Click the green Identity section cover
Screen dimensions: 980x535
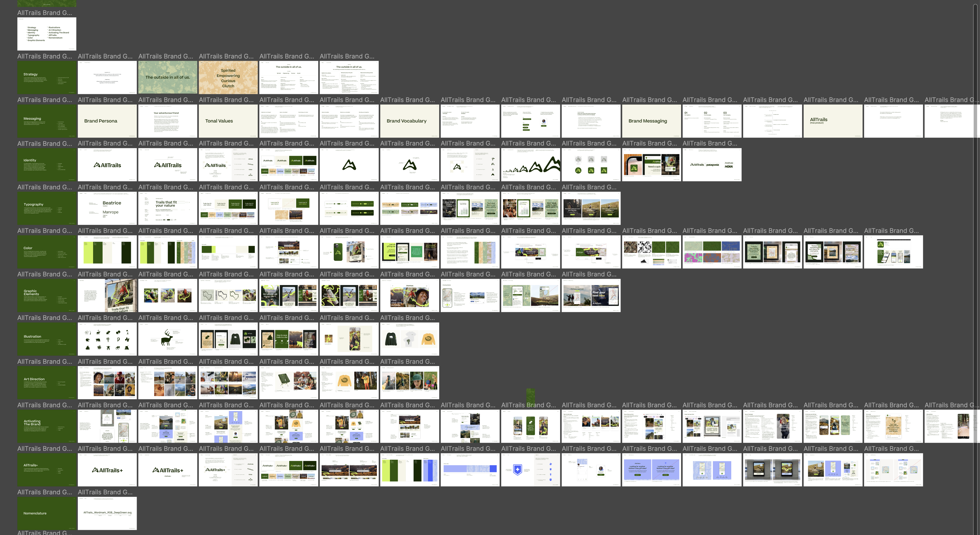46,164
